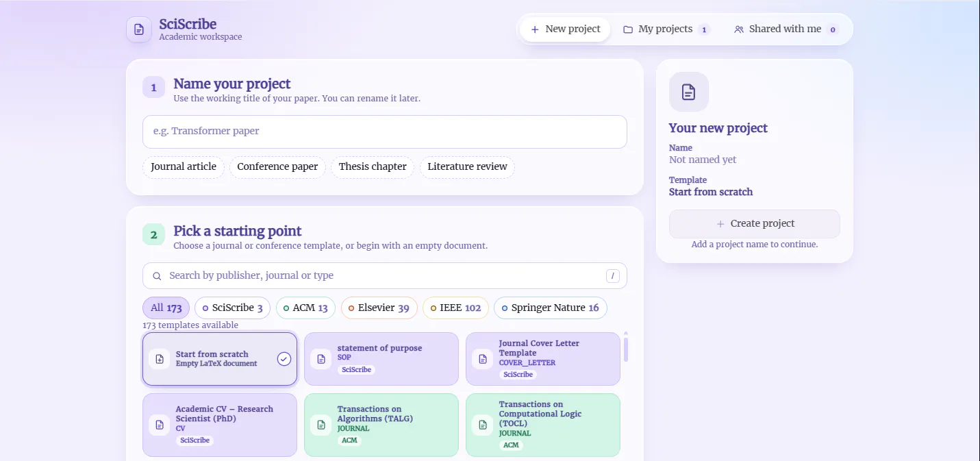Click the folder icon beside My projects

tap(628, 29)
